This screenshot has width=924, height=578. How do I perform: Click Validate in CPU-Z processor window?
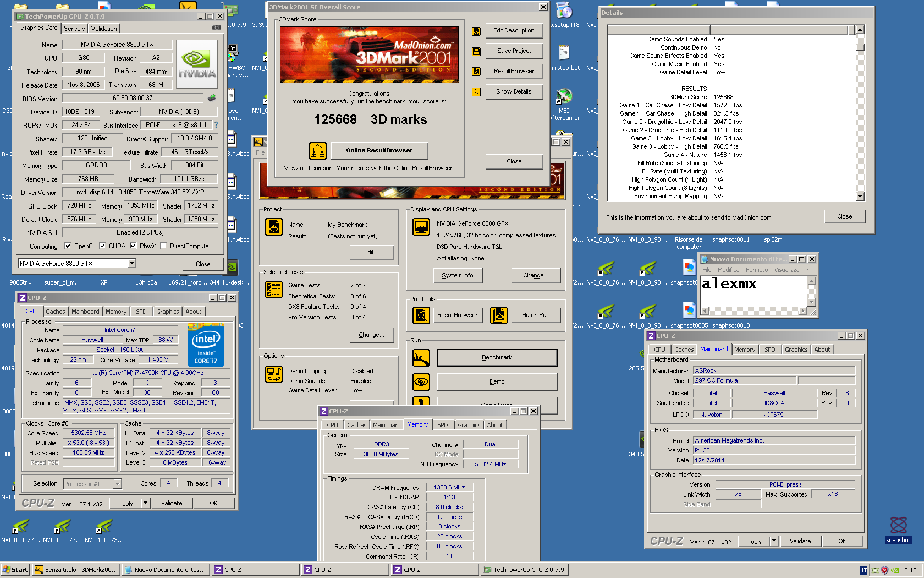(x=172, y=503)
